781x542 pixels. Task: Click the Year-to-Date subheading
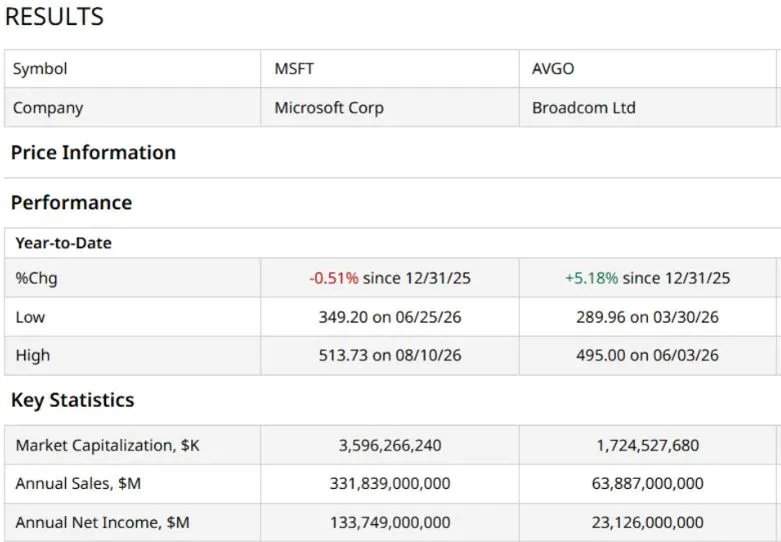[63, 243]
